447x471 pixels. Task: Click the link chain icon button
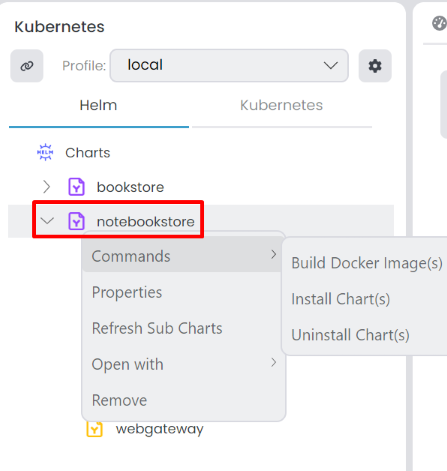coord(27,66)
